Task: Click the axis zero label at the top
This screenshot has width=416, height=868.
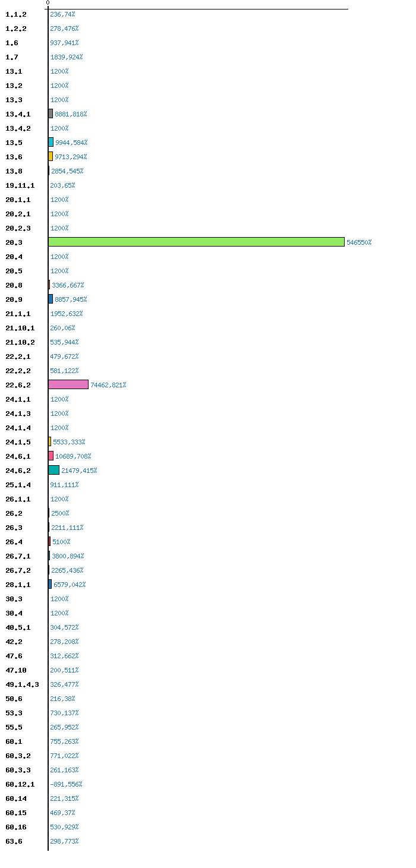Action: pyautogui.click(x=48, y=3)
